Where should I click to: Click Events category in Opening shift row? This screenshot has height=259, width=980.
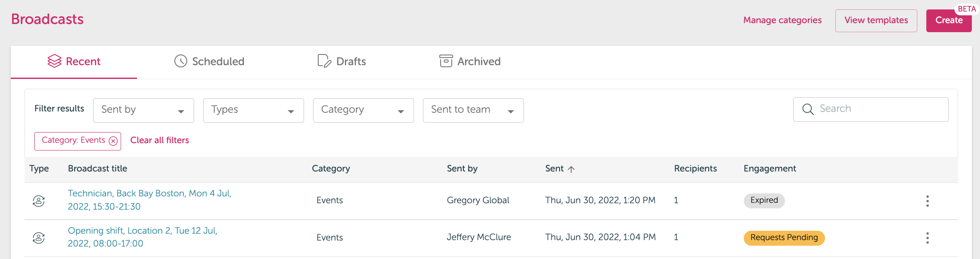pyautogui.click(x=330, y=238)
